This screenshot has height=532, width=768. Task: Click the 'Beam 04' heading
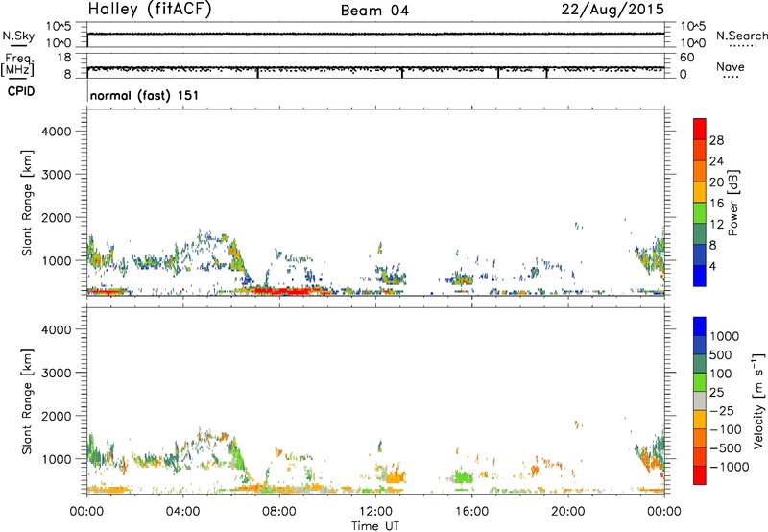[374, 11]
